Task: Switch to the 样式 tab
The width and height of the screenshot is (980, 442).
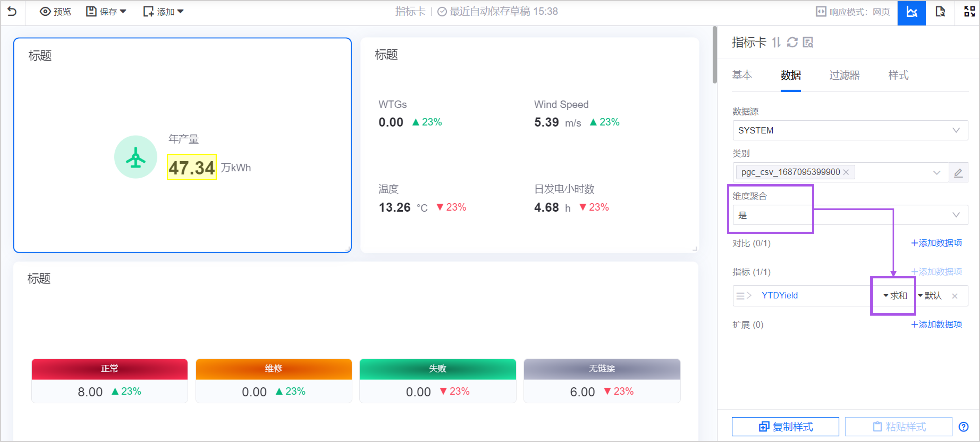Action: [898, 75]
